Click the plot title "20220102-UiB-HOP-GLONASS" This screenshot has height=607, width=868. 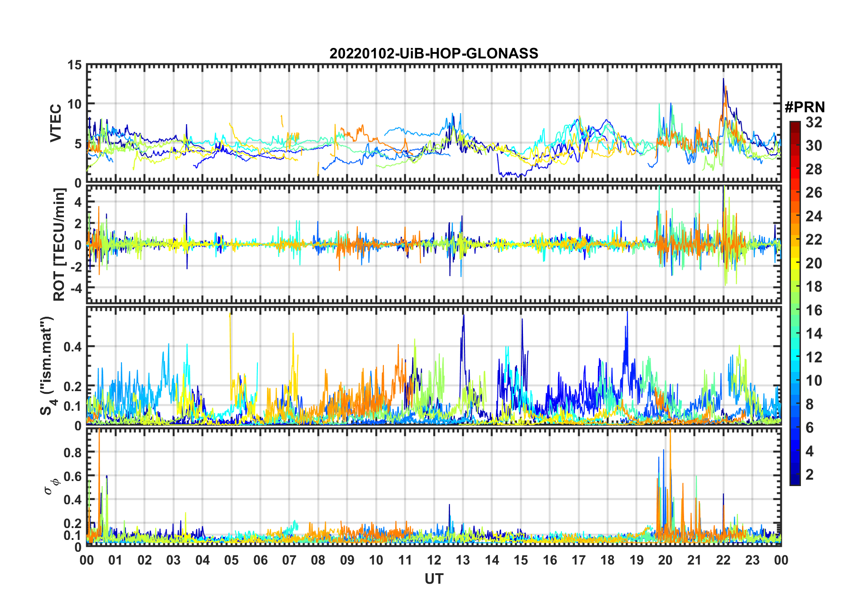(434, 54)
